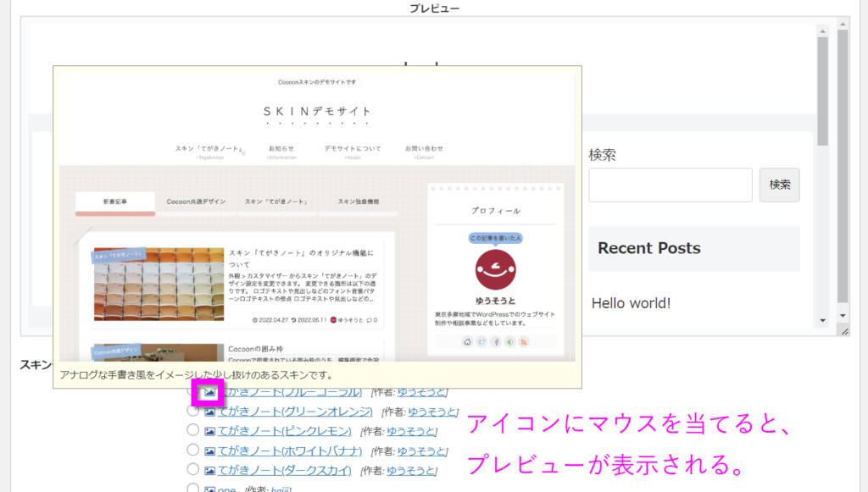Open the てがきノート(ピンクレモン) skin link
This screenshot has width=868, height=492.
pyautogui.click(x=285, y=431)
